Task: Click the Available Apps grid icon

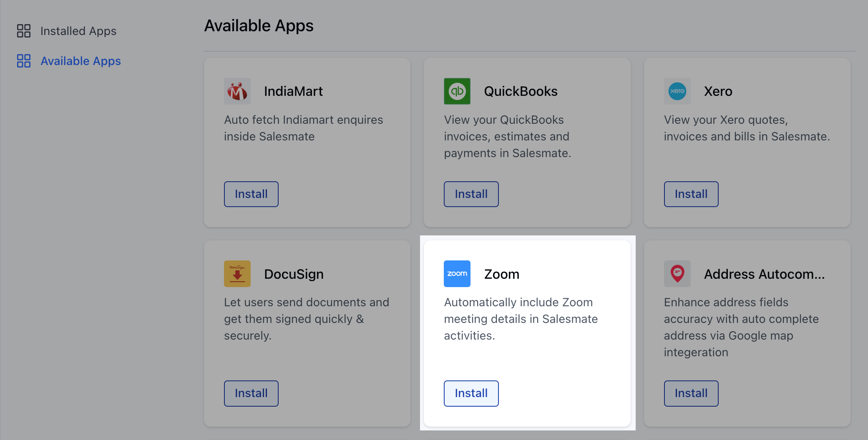Action: coord(24,61)
